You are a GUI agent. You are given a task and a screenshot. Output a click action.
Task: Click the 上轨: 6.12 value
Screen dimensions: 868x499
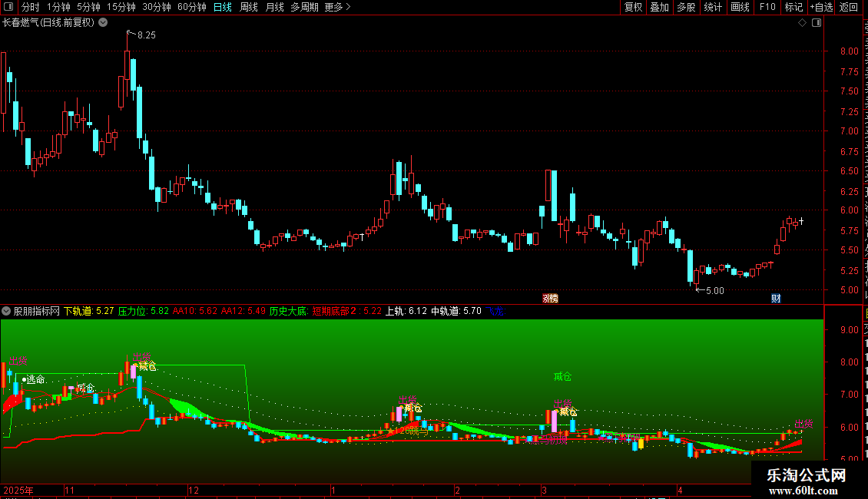point(406,311)
